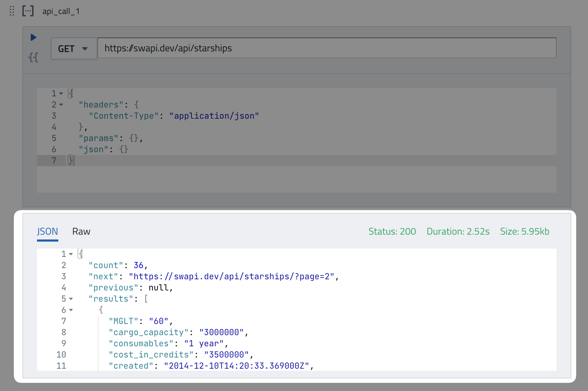
Task: Click the Size: 5.95kb label
Action: (x=524, y=231)
